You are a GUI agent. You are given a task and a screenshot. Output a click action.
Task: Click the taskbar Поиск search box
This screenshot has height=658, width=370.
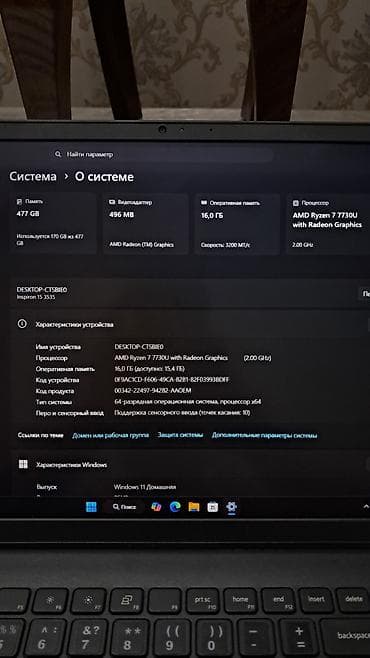coord(124,507)
